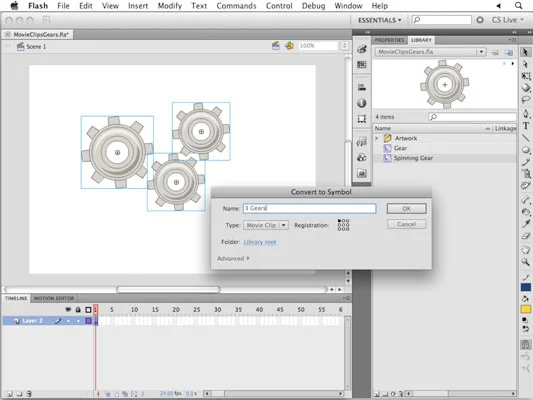Toggle visibility dot for Layer 2
Viewport: 533px width, 400px height.
(x=68, y=321)
